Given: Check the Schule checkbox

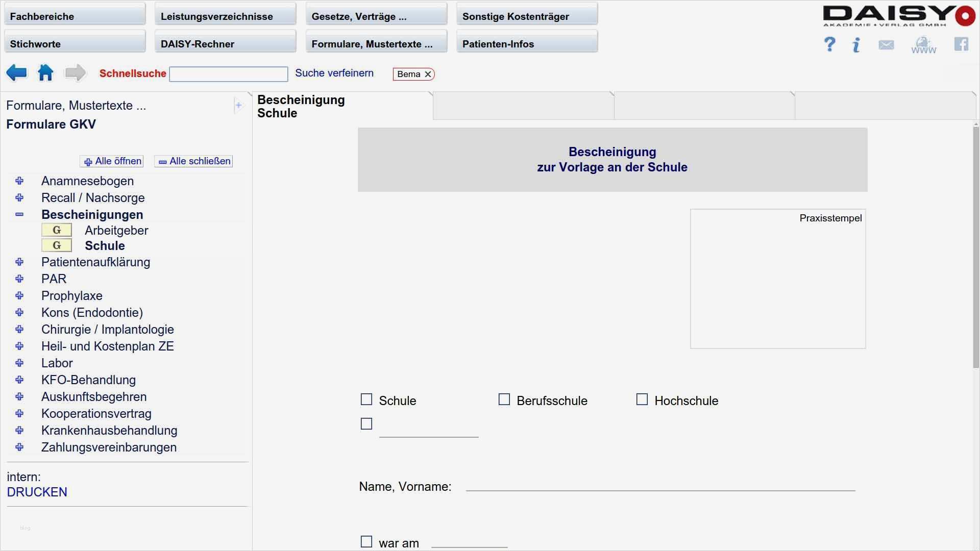Looking at the screenshot, I should [x=366, y=399].
